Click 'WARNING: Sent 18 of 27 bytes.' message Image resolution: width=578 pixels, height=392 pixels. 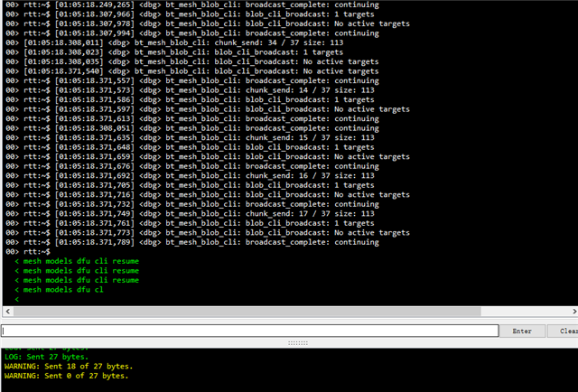(69, 367)
